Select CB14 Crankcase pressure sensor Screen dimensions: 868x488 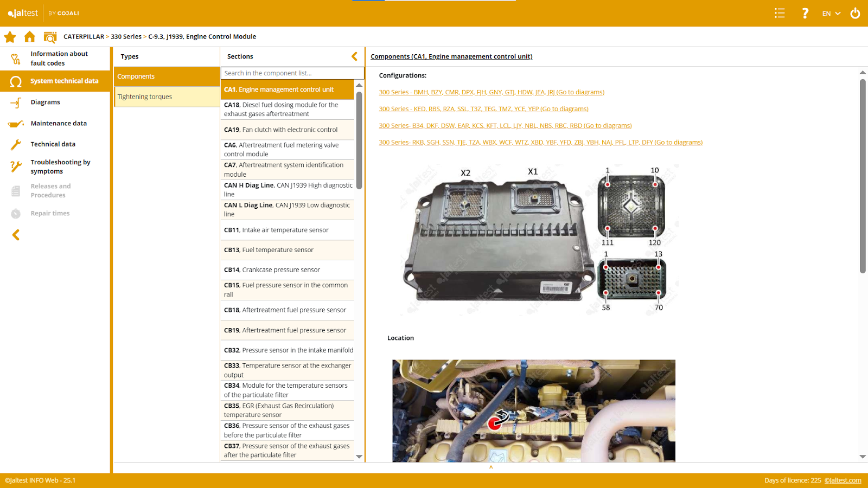pos(288,270)
